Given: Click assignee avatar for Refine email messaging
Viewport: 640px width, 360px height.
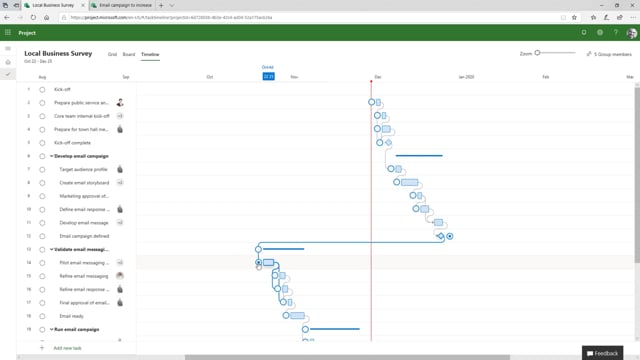Looking at the screenshot, I should [x=120, y=276].
